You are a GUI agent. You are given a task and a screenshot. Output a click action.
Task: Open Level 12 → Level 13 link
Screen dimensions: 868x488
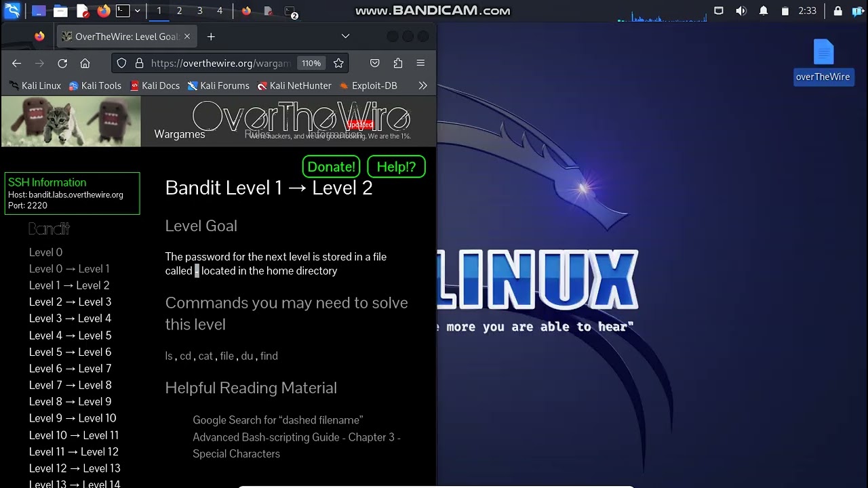[75, 468]
